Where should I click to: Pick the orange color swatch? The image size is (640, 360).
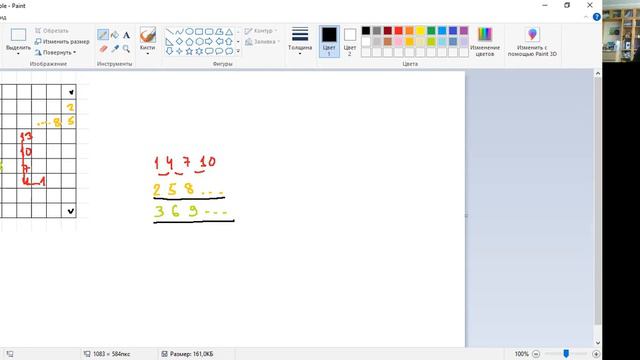click(x=409, y=31)
